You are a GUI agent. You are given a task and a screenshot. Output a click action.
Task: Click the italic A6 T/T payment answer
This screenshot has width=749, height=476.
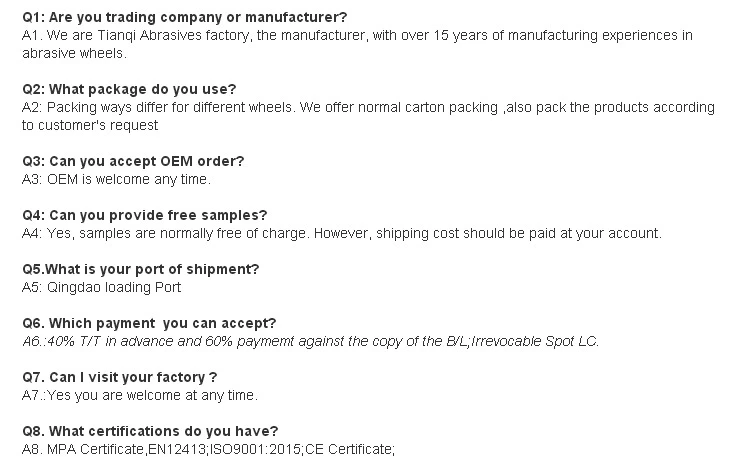(310, 342)
